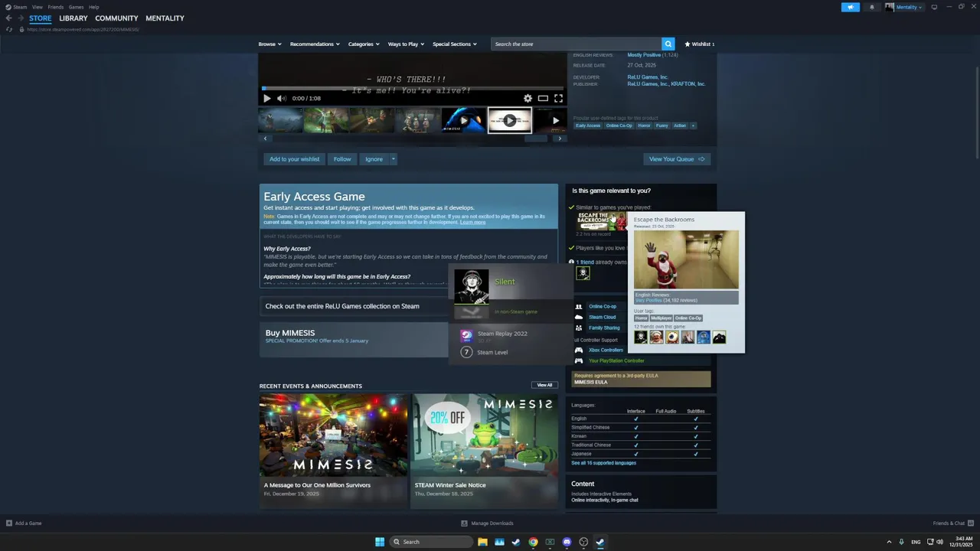Image resolution: width=980 pixels, height=551 pixels.
Task: Click Steam Level 7 badge
Action: [485, 352]
